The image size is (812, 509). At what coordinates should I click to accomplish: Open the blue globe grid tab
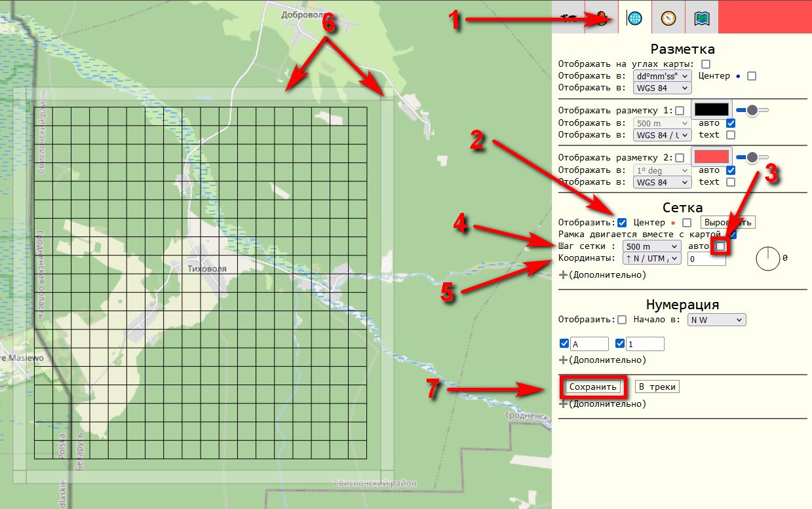click(x=634, y=18)
